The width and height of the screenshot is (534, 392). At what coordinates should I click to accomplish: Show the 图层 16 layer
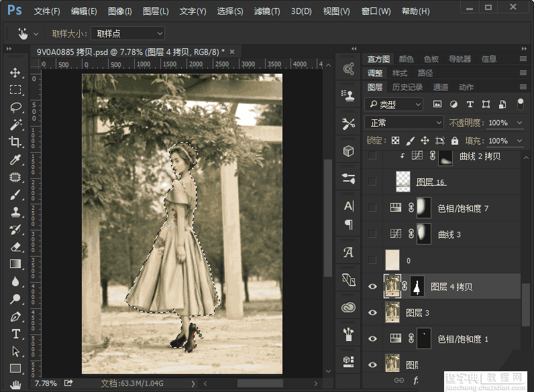(x=372, y=182)
